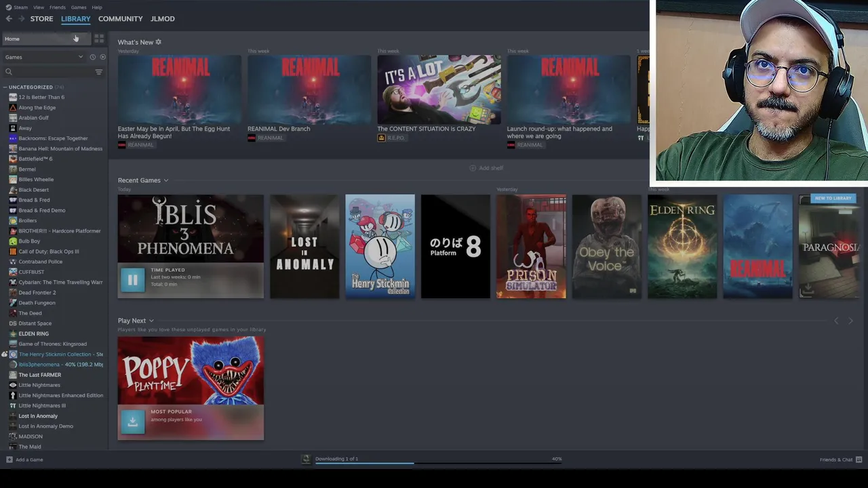Switch to collections grid view icon
Viewport: 868px width, 488px height.
(x=99, y=39)
